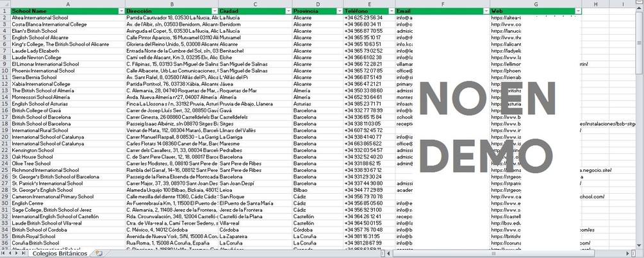Select phone cell +34 625 29 56 34

pyautogui.click(x=369, y=18)
